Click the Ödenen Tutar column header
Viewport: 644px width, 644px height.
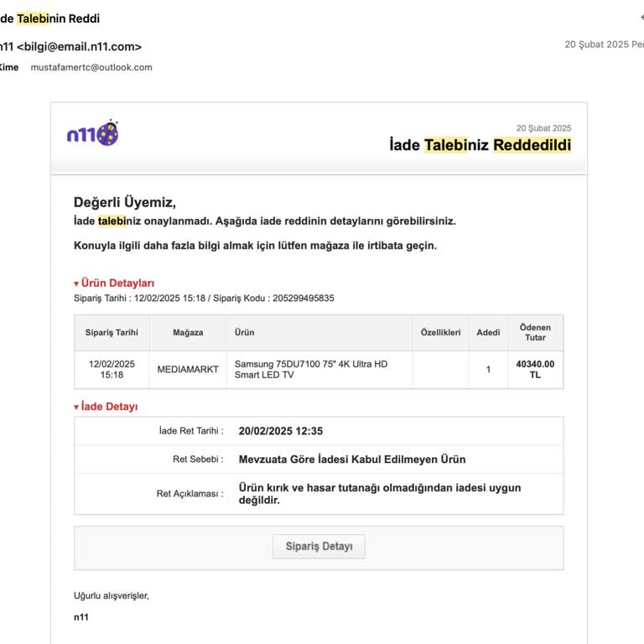point(535,333)
